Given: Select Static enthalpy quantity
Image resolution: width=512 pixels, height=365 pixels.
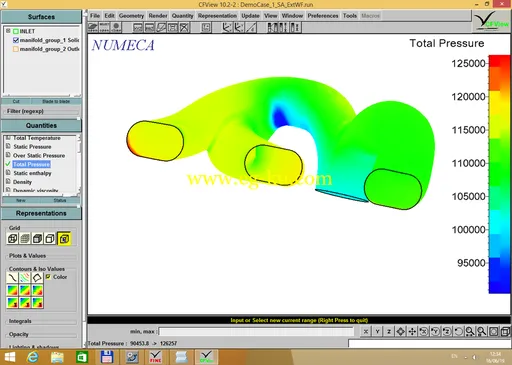Looking at the screenshot, I should point(32,173).
